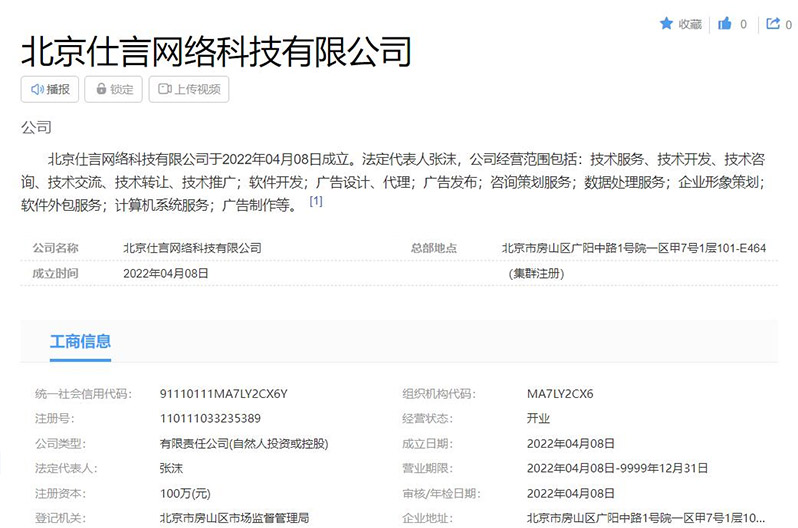Click the thumbs-up like icon
Screen dimensions: 798x528
[x=726, y=24]
